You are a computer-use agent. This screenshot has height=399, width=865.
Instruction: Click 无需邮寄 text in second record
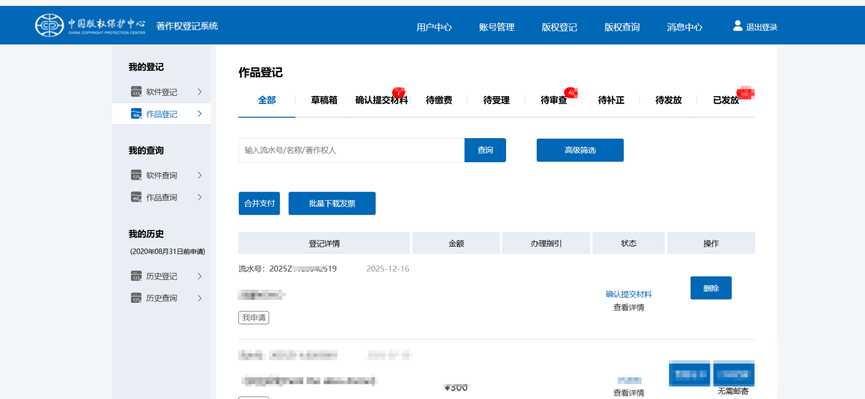733,391
